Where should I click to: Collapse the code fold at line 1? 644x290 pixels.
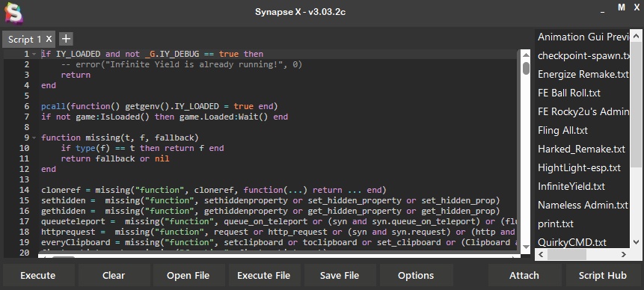[x=34, y=54]
